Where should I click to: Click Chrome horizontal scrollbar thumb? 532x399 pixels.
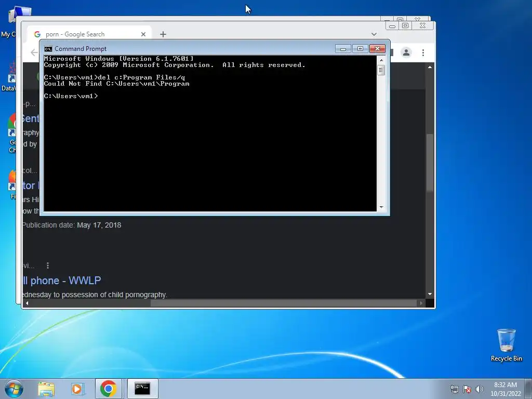click(x=284, y=303)
